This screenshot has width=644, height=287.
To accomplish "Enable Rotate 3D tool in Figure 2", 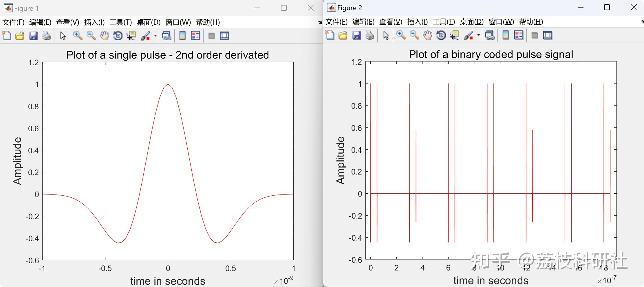I will (441, 35).
